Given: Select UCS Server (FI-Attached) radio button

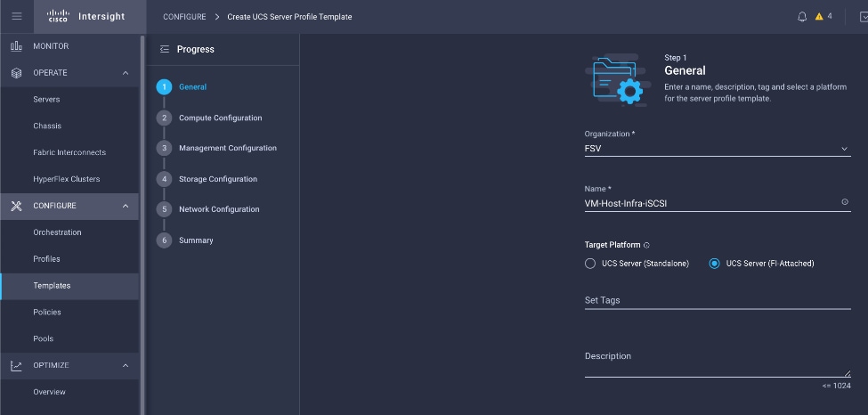Looking at the screenshot, I should coord(714,264).
